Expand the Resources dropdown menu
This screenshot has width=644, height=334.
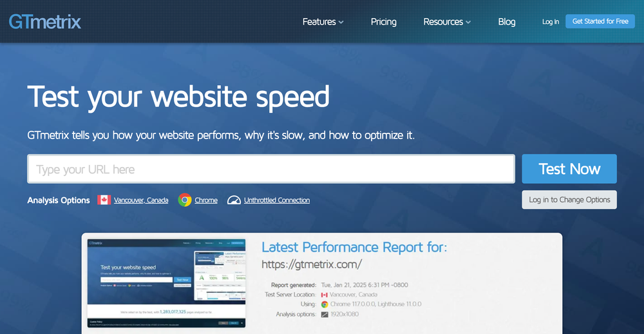pos(447,22)
